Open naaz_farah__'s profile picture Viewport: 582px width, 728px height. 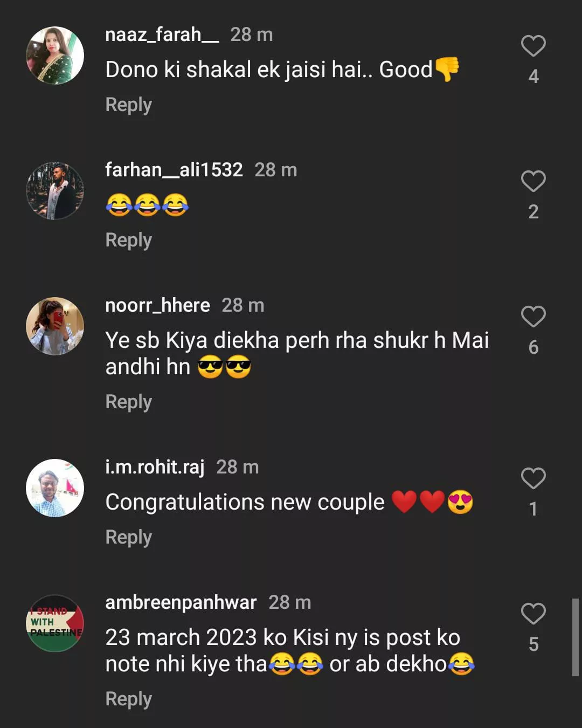click(x=55, y=56)
